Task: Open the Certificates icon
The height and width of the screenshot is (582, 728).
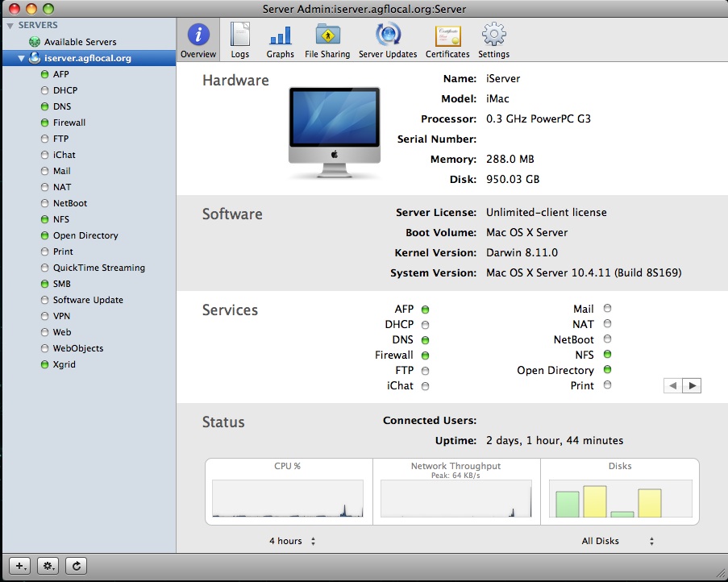Action: tap(447, 35)
